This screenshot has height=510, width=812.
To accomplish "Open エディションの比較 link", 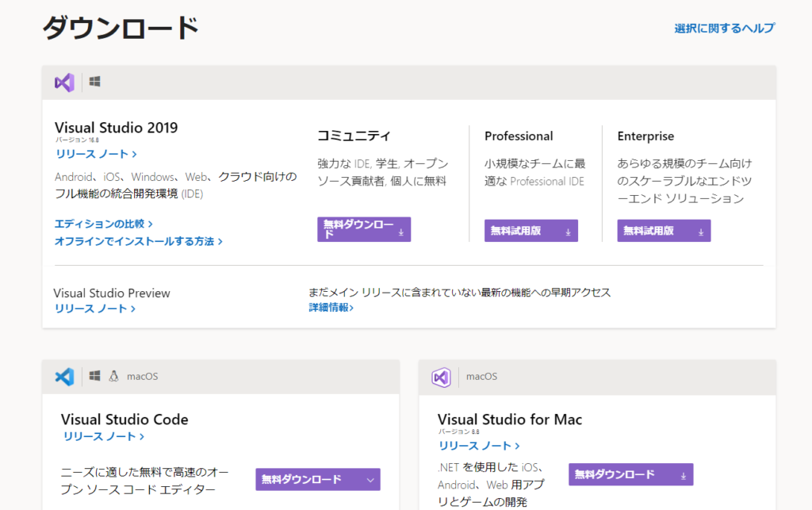I will point(104,224).
